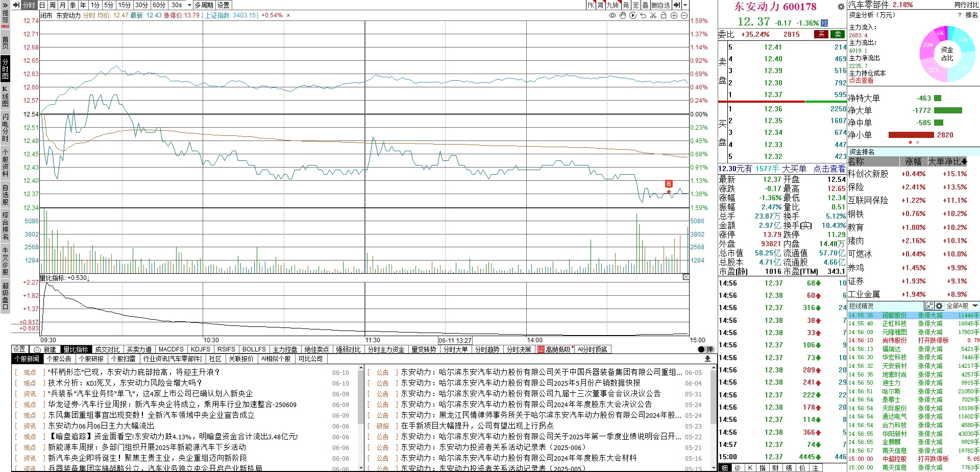The image size is (980, 472).
Task: Switch to the KDJFS indicator tab
Action: click(201, 349)
